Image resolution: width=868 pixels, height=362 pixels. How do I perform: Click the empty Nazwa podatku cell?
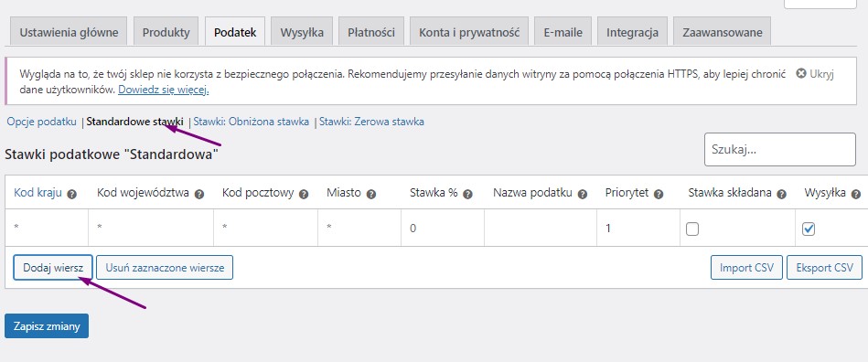tap(541, 228)
